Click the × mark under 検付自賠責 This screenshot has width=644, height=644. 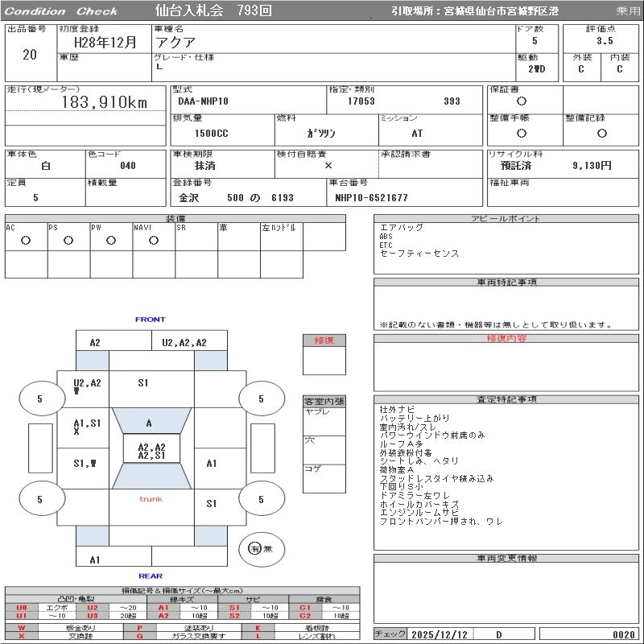[x=328, y=165]
